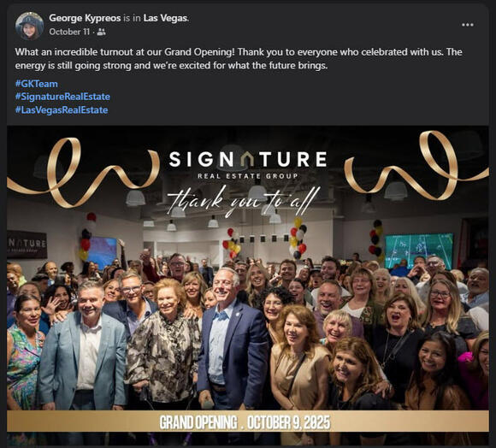Viewport: 496px width, 448px height.
Task: Click the TV showing football in the photo
Action: click(x=419, y=251)
